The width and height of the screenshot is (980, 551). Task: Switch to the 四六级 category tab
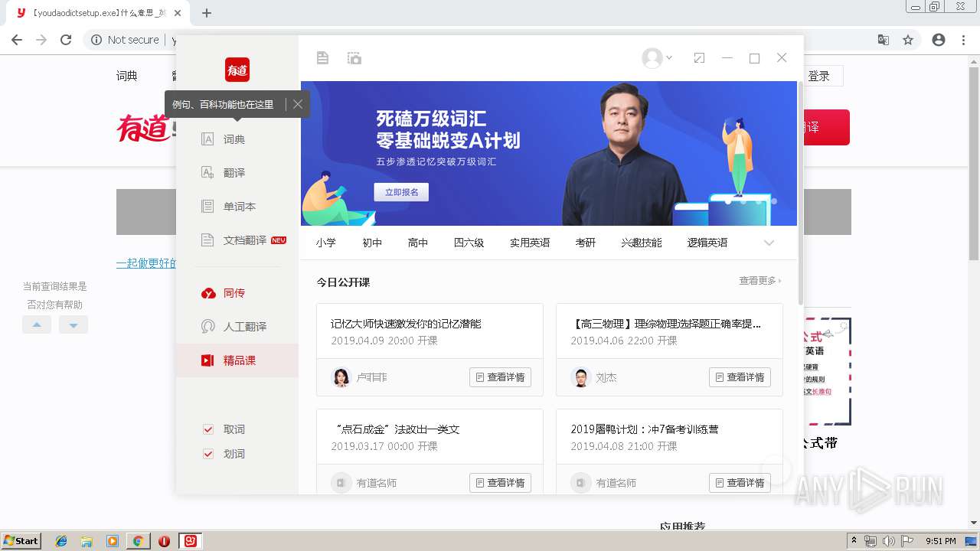pyautogui.click(x=469, y=243)
